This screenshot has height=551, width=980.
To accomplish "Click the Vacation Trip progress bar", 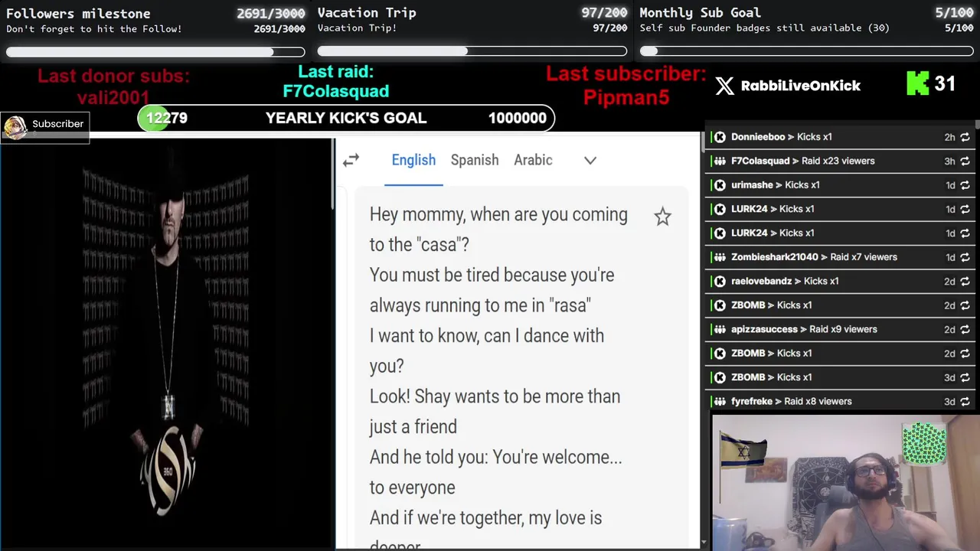I will tap(472, 51).
